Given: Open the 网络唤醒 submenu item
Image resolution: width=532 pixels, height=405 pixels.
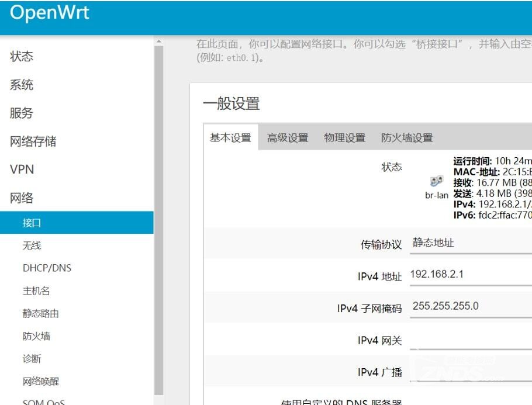Looking at the screenshot, I should click(x=41, y=382).
